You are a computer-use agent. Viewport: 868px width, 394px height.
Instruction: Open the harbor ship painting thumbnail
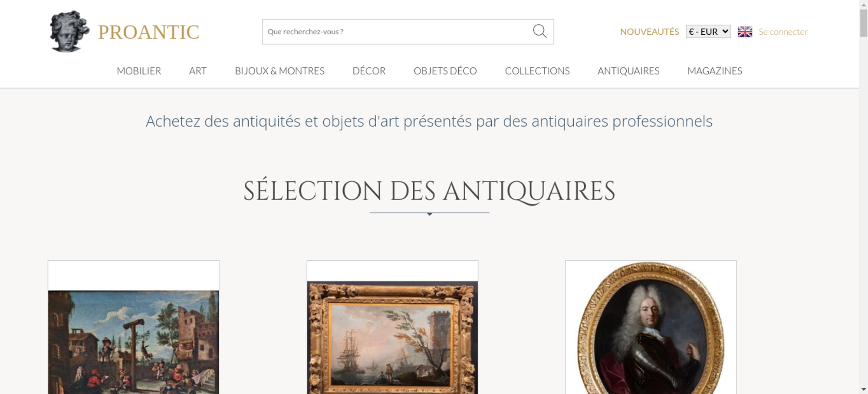pos(392,338)
